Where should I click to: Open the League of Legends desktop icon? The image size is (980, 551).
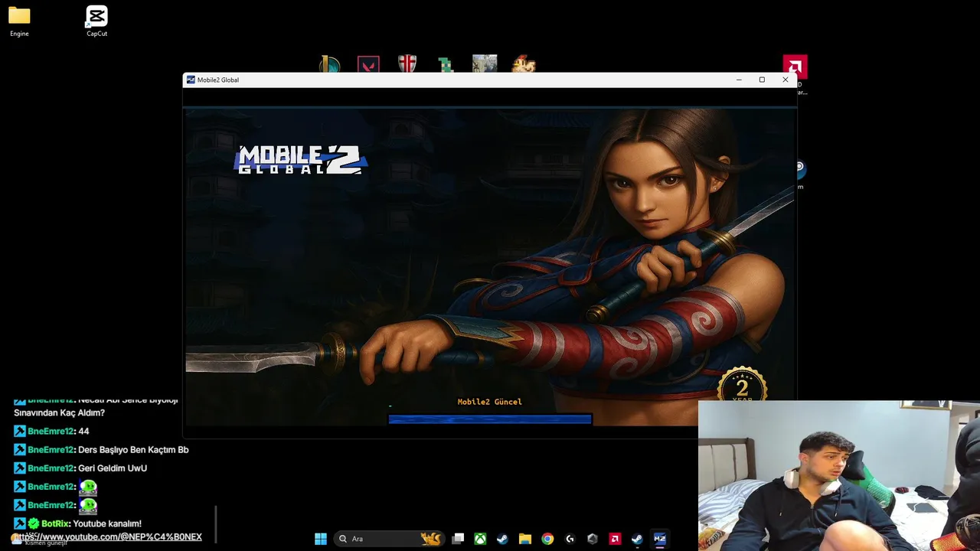330,64
